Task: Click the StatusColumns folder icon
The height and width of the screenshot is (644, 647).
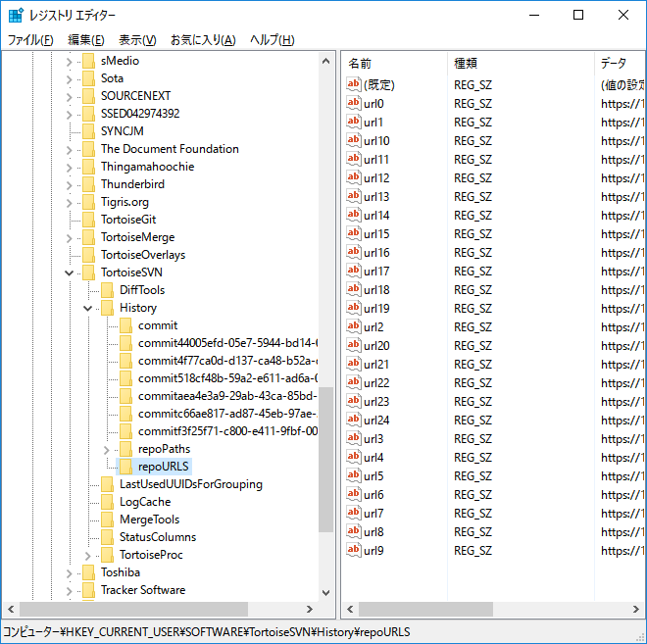Action: (x=107, y=537)
